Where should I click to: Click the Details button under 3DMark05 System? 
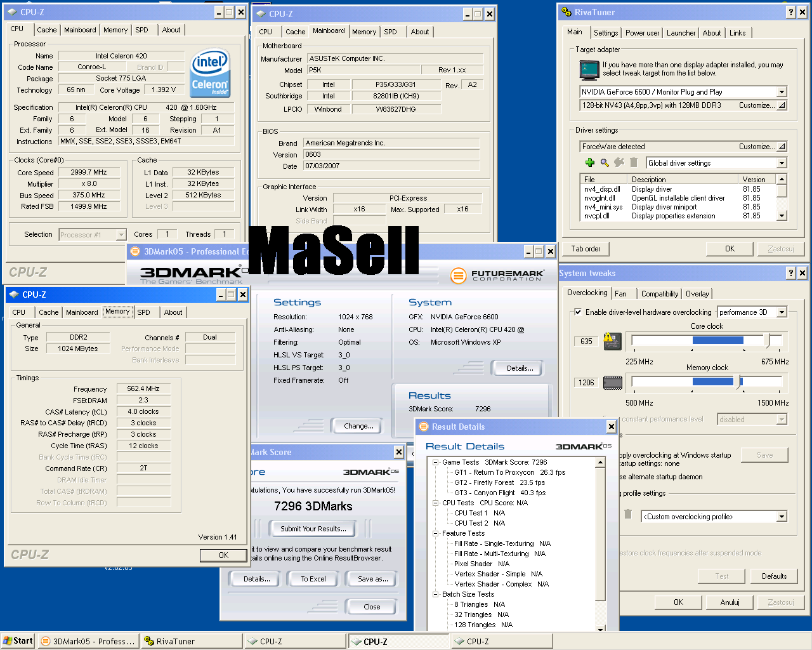[x=520, y=368]
